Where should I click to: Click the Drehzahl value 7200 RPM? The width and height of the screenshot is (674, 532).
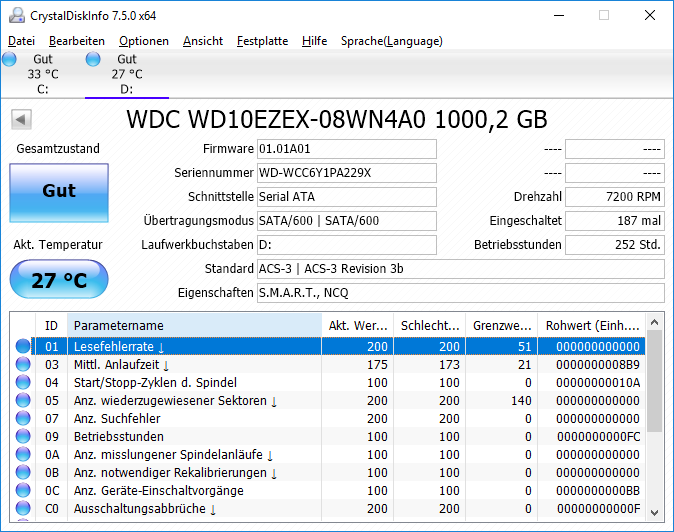click(615, 197)
